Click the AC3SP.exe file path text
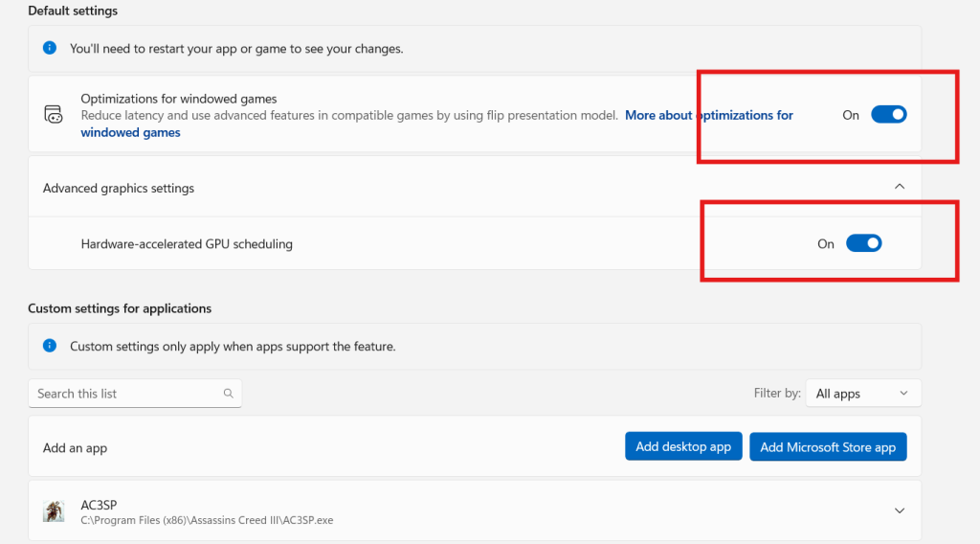The image size is (980, 544). [x=207, y=520]
